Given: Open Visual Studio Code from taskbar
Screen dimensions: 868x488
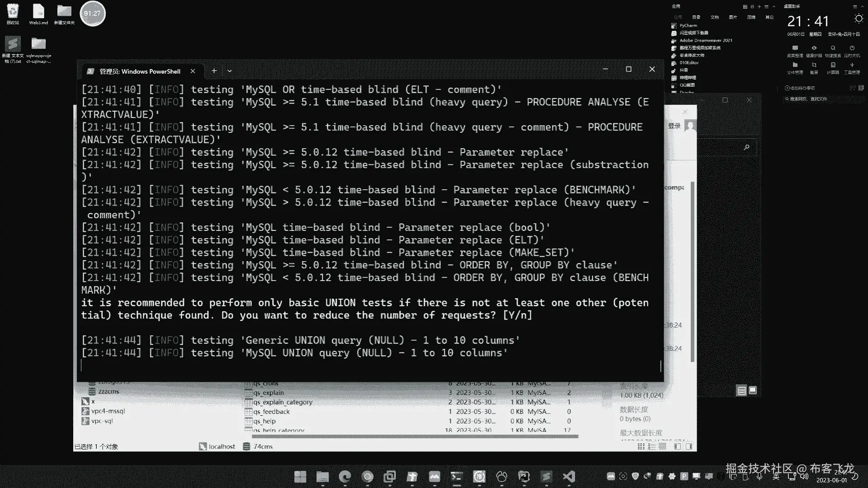Looking at the screenshot, I should [568, 476].
